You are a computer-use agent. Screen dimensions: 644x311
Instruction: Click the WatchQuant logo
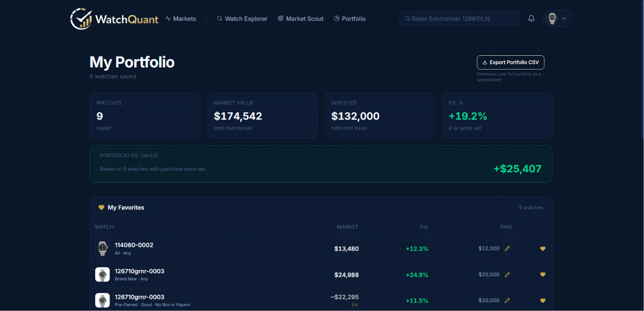pos(114,19)
